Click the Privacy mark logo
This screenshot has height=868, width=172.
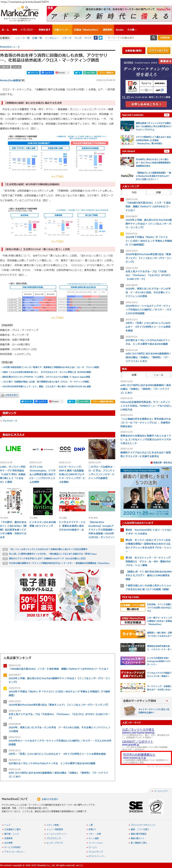tap(156, 807)
